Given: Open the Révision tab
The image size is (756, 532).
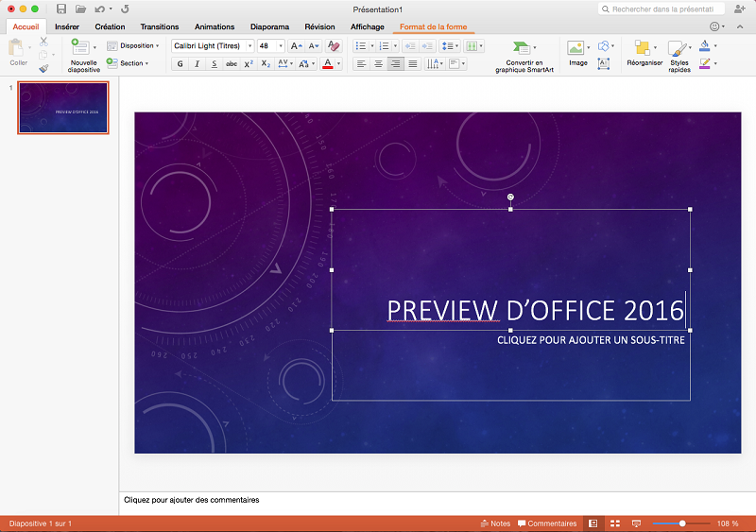Looking at the screenshot, I should coord(319,26).
